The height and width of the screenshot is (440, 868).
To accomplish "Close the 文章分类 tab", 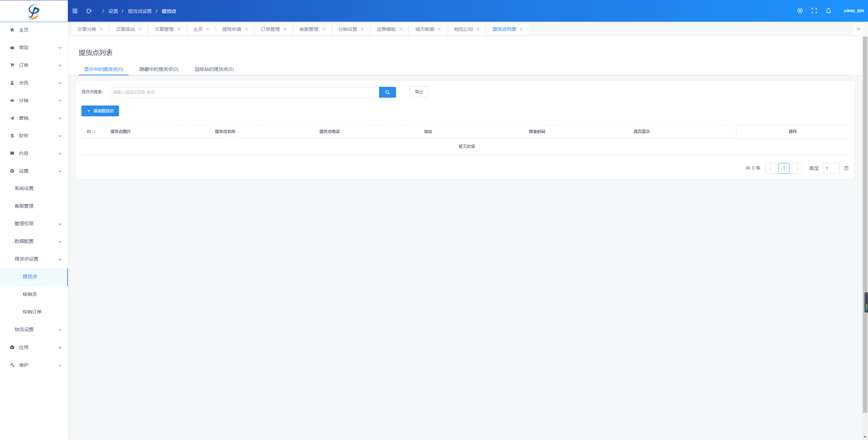I will point(101,29).
